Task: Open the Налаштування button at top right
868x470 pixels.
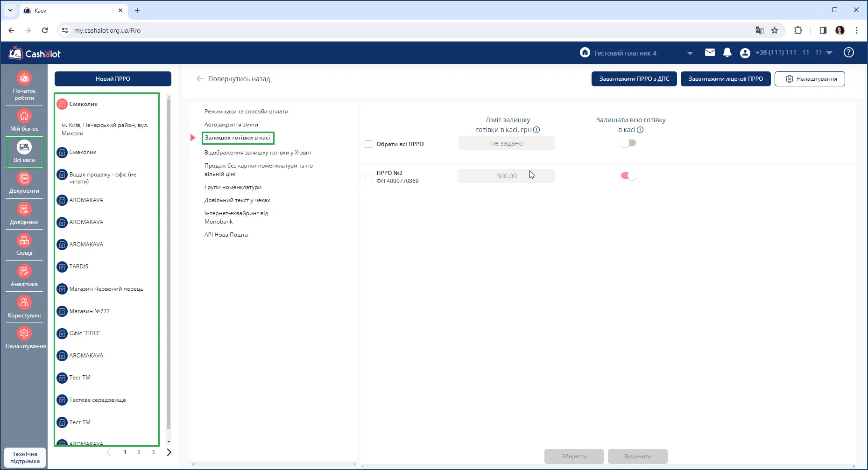Action: tap(810, 79)
